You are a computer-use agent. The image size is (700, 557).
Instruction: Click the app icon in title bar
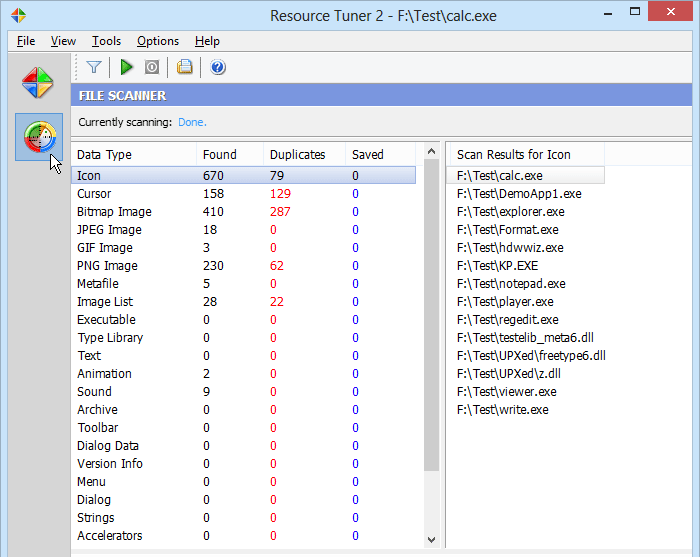pos(13,15)
